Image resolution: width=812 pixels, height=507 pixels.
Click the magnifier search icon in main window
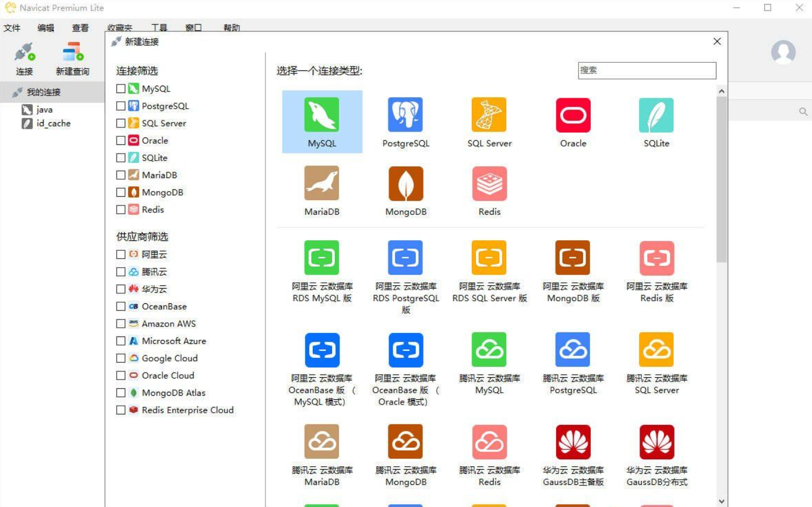pos(803,112)
